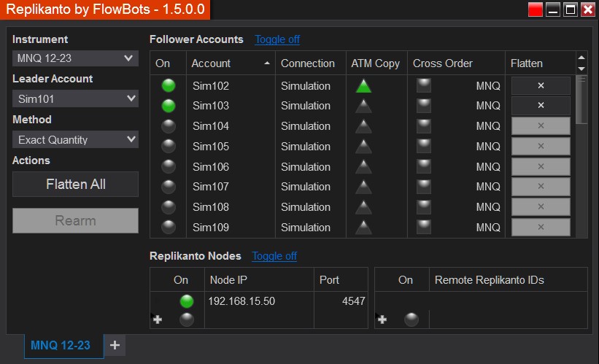
Task: Toggle the On light in Remote Replikanto IDs row
Action: tap(411, 320)
